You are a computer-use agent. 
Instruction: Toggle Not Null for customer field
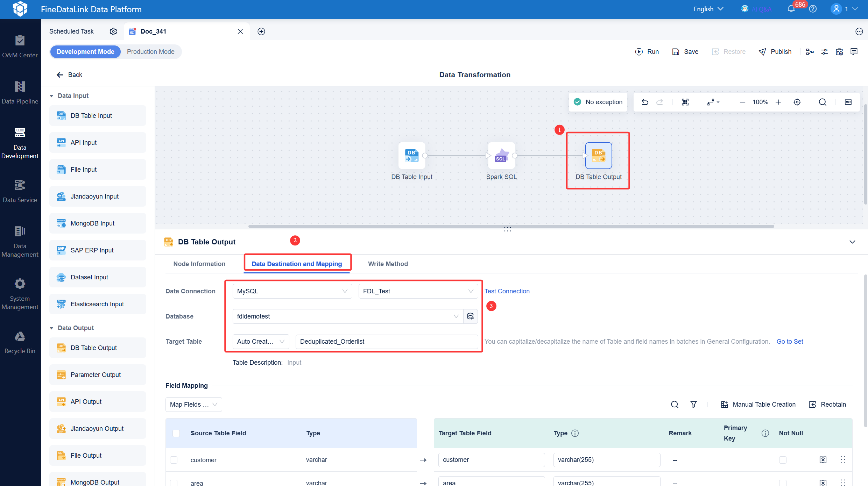tap(783, 460)
